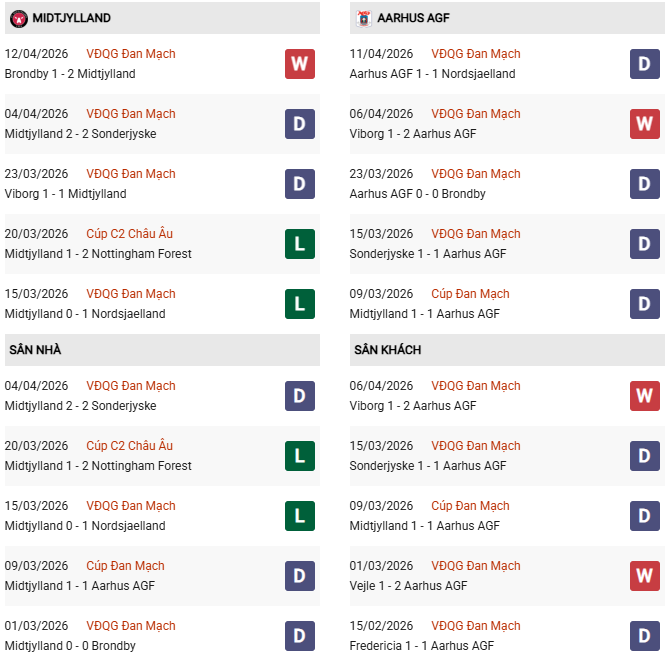Click the MIDTJYLLAND team title

pos(72,18)
